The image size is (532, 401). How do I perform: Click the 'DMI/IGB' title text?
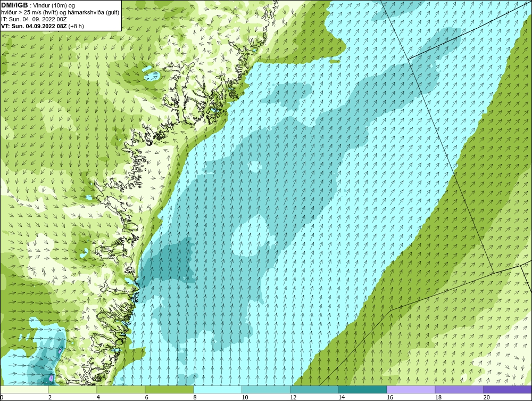point(14,5)
